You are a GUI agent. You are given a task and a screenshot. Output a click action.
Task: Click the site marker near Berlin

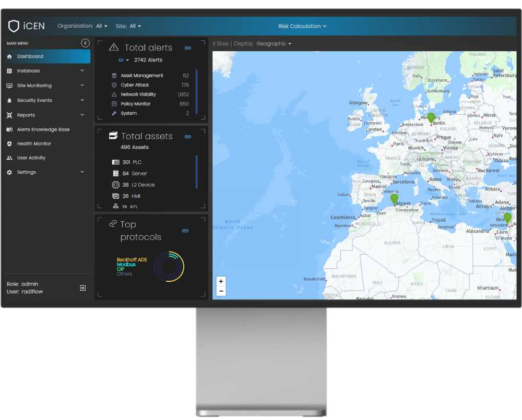pos(431,118)
